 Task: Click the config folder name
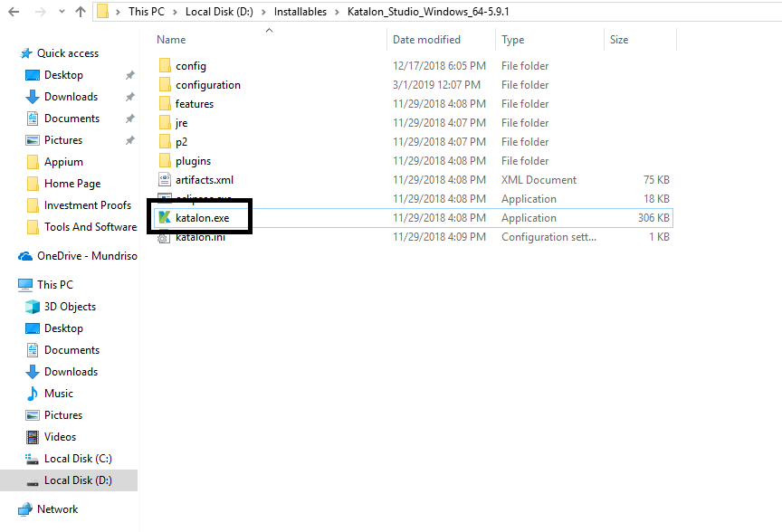190,66
